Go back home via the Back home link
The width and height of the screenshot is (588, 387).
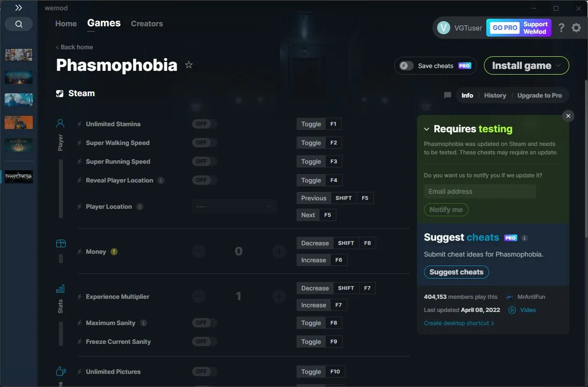click(74, 47)
